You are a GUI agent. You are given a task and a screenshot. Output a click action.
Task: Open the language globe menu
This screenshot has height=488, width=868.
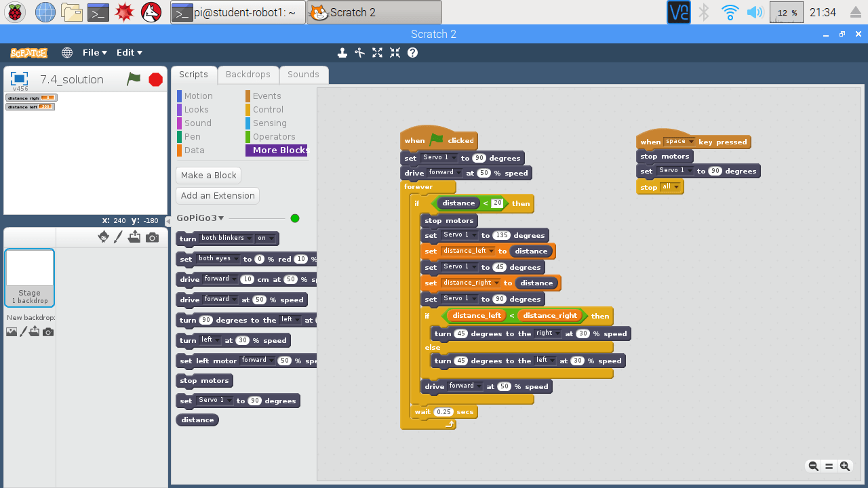[67, 52]
